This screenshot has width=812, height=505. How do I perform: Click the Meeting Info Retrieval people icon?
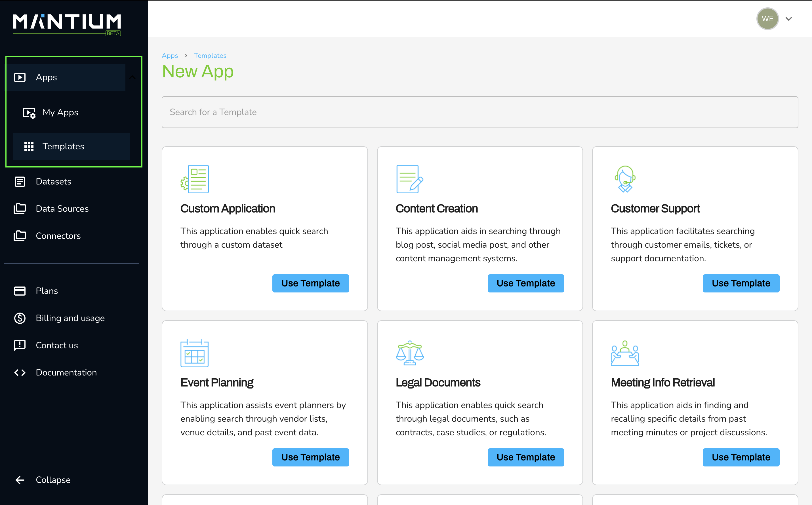625,353
